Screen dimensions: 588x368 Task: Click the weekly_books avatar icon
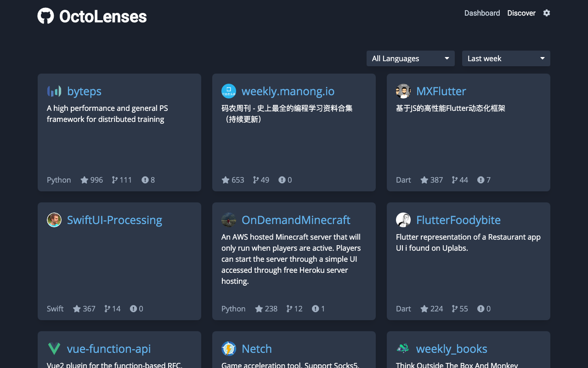403,349
